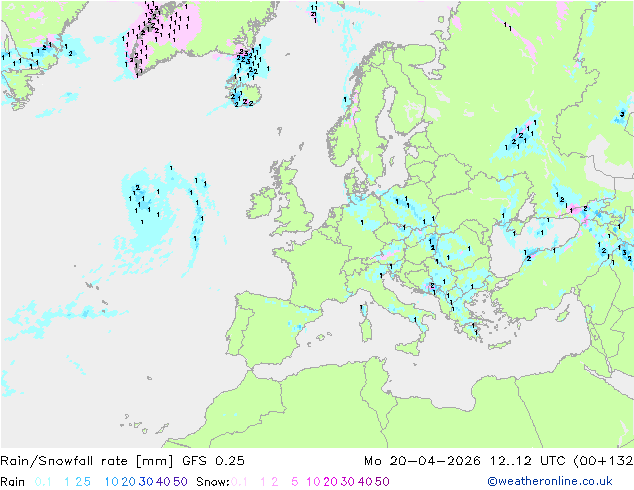Click the rain legend value 30
This screenshot has width=634, height=490.
tap(146, 482)
